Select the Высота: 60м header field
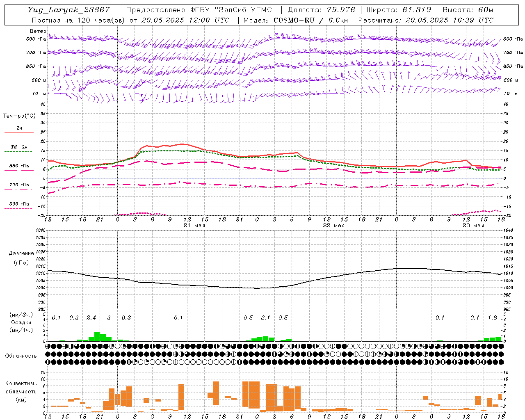Image resolution: width=525 pixels, height=420 pixels. click(467, 10)
